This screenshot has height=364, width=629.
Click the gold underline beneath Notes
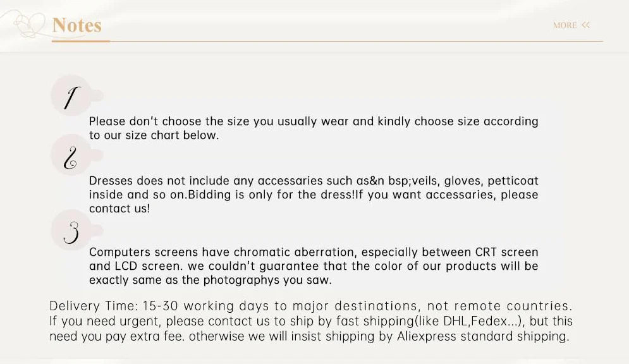pos(81,41)
